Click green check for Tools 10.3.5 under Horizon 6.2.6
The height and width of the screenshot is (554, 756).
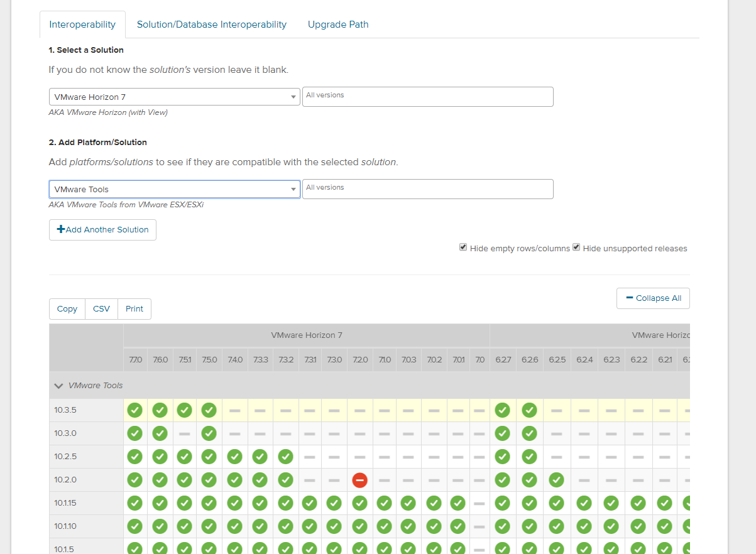coord(529,410)
